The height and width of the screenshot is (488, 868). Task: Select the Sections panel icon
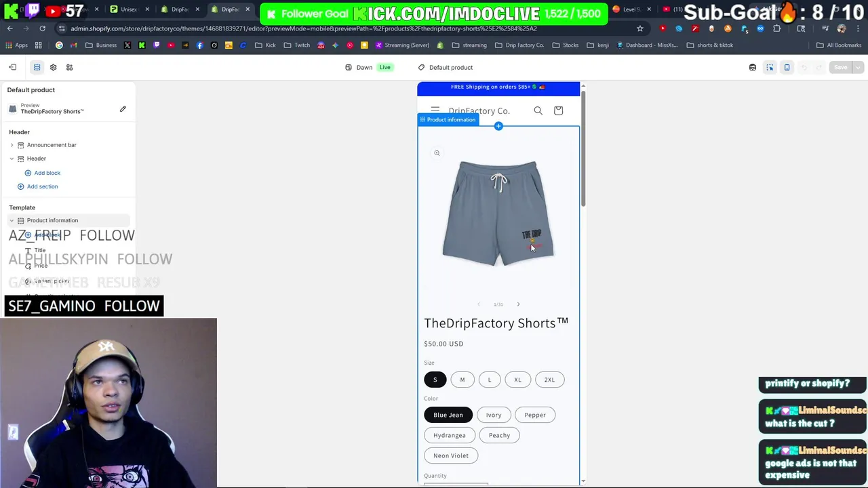[37, 67]
